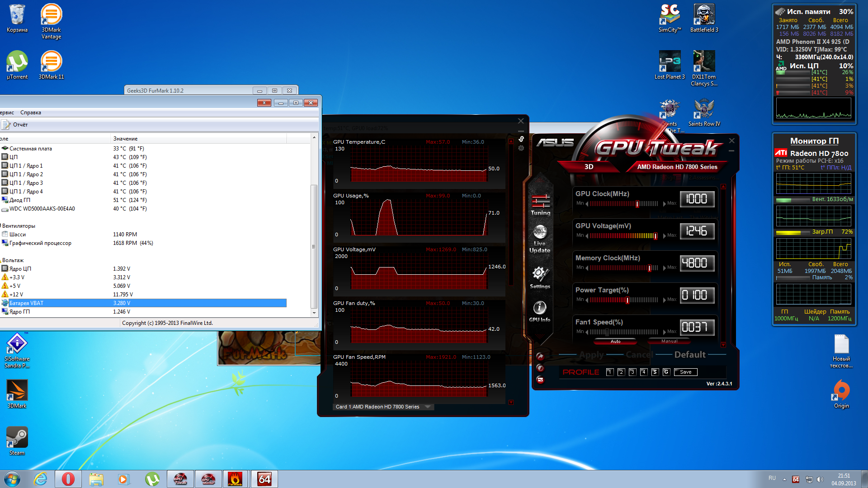The image size is (868, 488).
Task: Click the monitor graph icon in GPU Tweak
Action: [540, 380]
